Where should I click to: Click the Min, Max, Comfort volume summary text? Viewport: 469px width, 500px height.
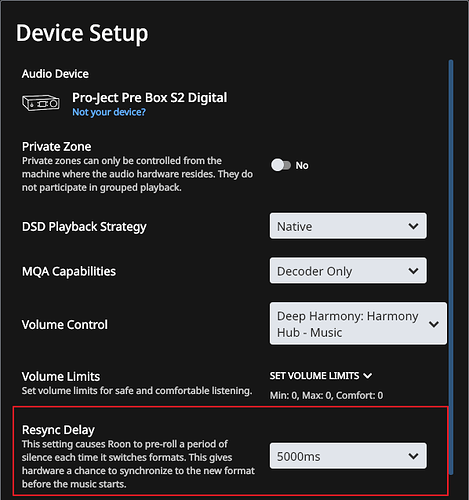[326, 395]
